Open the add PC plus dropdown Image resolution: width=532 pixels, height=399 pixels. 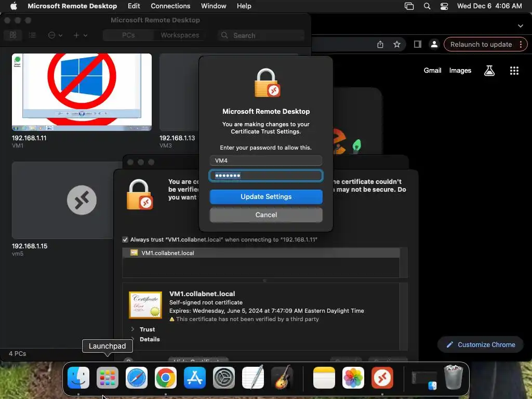coord(81,35)
